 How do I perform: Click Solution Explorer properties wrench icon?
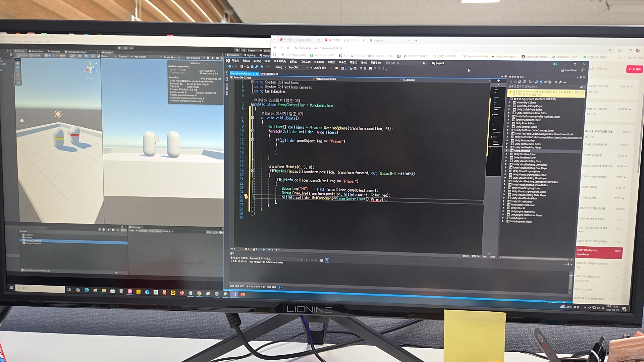[560, 82]
